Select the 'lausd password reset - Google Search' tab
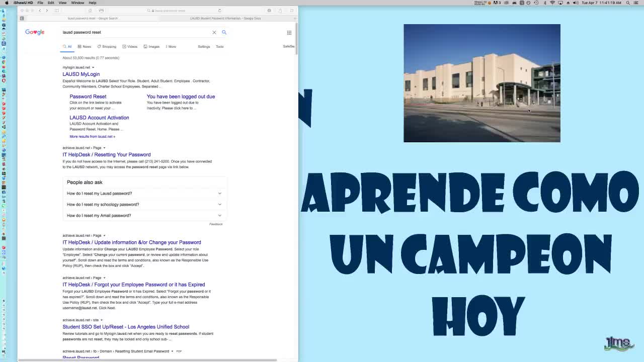 [x=93, y=18]
